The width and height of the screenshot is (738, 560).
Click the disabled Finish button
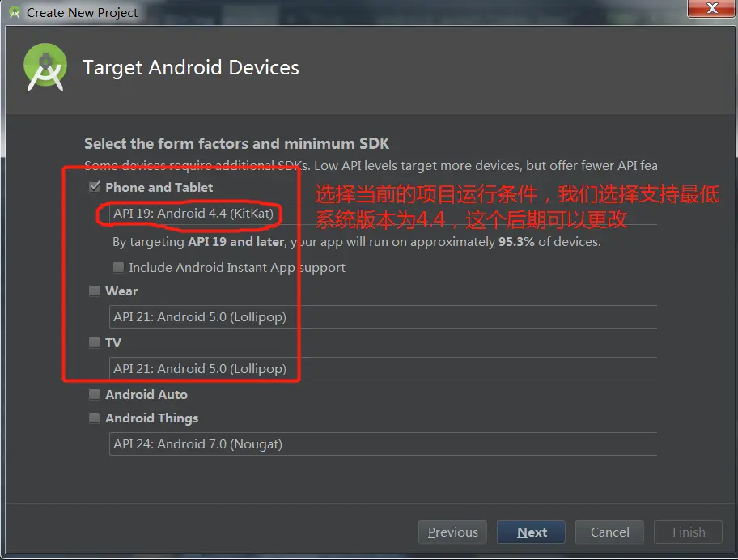coord(688,532)
